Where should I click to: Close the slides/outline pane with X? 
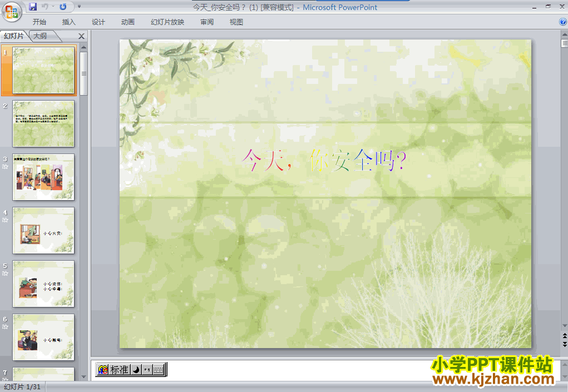pos(82,36)
